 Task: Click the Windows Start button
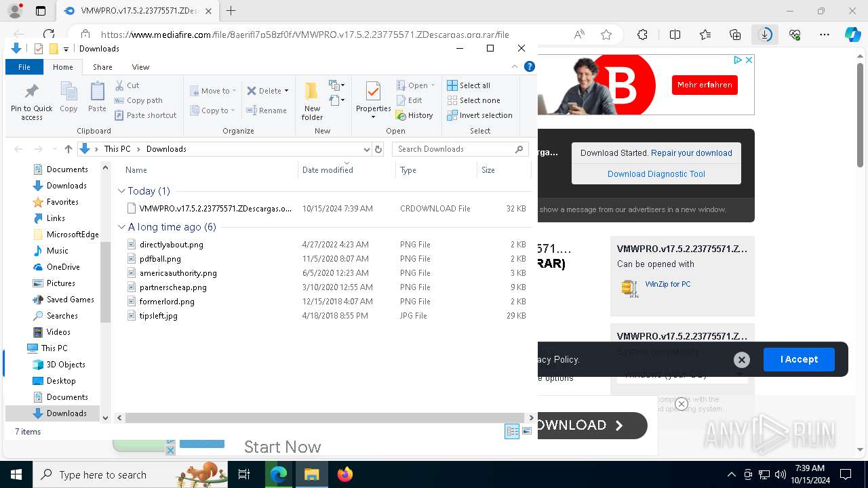[16, 474]
